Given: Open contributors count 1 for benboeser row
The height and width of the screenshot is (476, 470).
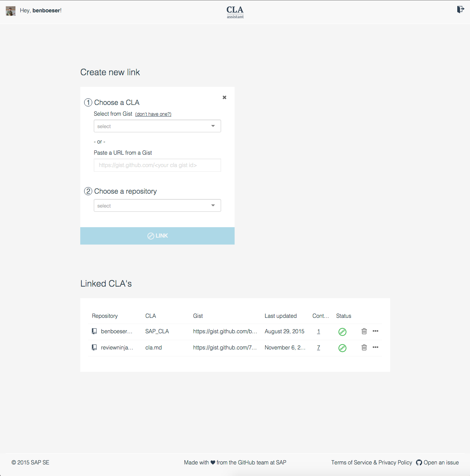Looking at the screenshot, I should (318, 331).
